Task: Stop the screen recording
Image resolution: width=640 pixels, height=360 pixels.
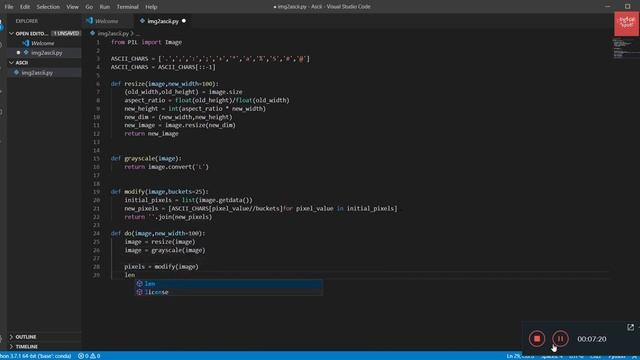Action: (x=537, y=339)
